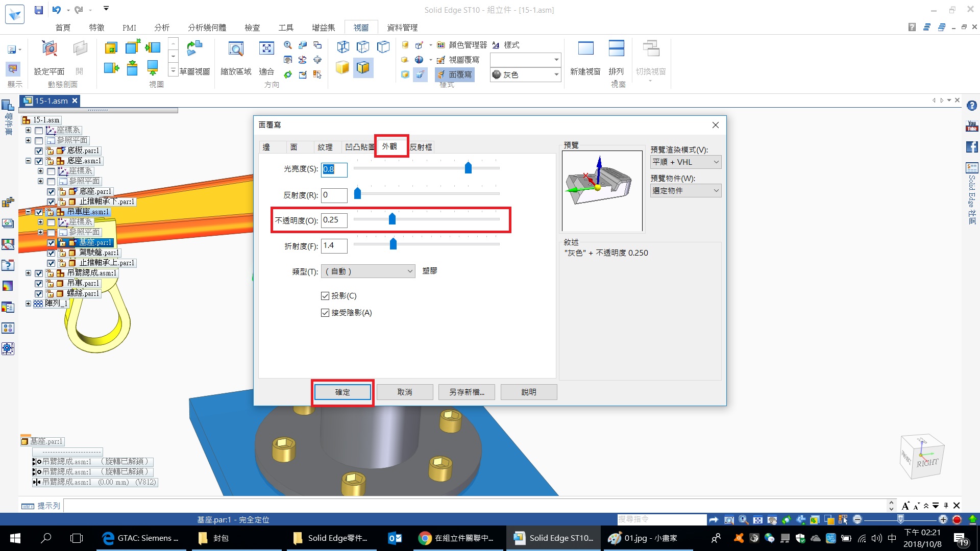Click the 視圖覆寫 view override tool

[458, 60]
